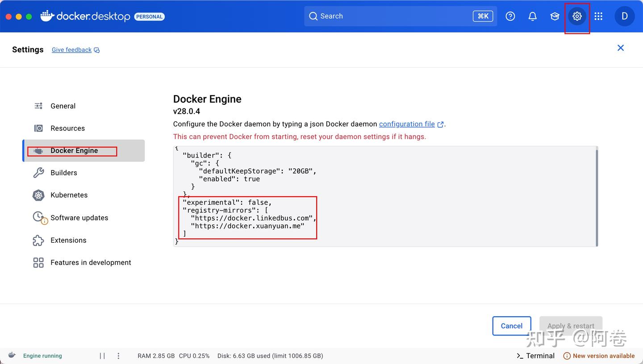Open the Software updates section
Viewport: 643px width, 364px height.
click(x=84, y=218)
